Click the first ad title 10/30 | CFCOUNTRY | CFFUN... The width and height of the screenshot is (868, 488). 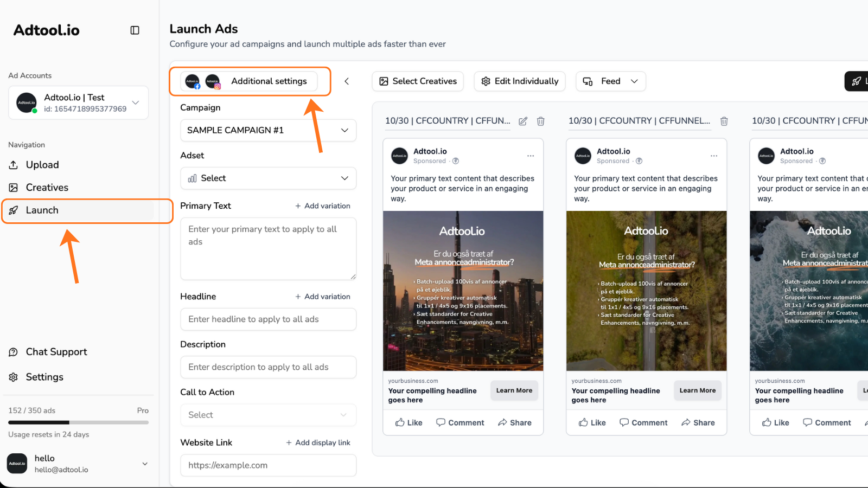pyautogui.click(x=448, y=121)
